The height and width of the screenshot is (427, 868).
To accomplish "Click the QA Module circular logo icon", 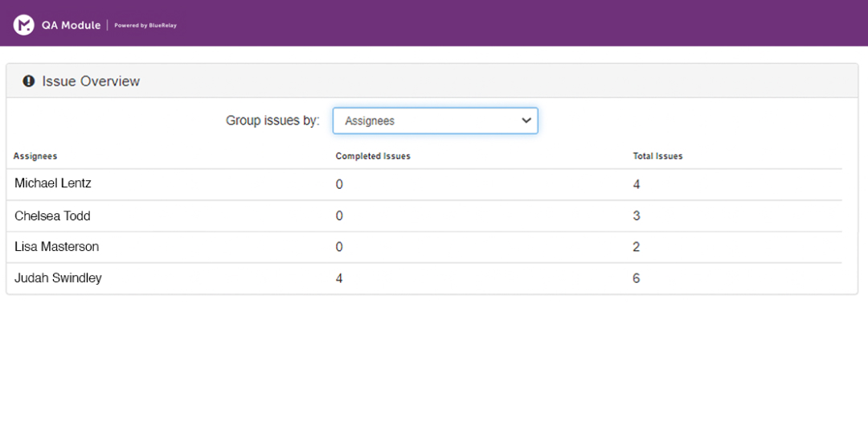I will [24, 25].
